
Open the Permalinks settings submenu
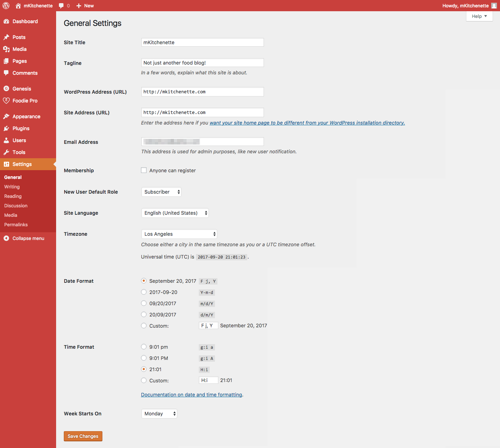click(16, 225)
